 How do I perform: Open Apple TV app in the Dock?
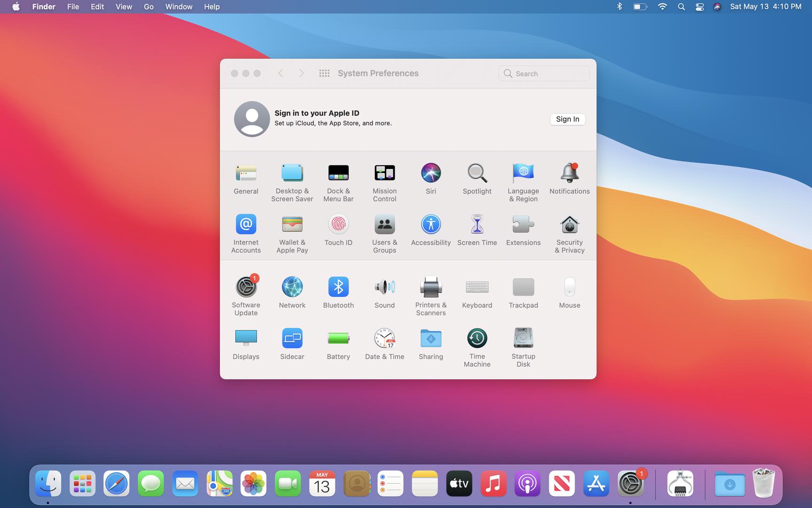pos(459,484)
